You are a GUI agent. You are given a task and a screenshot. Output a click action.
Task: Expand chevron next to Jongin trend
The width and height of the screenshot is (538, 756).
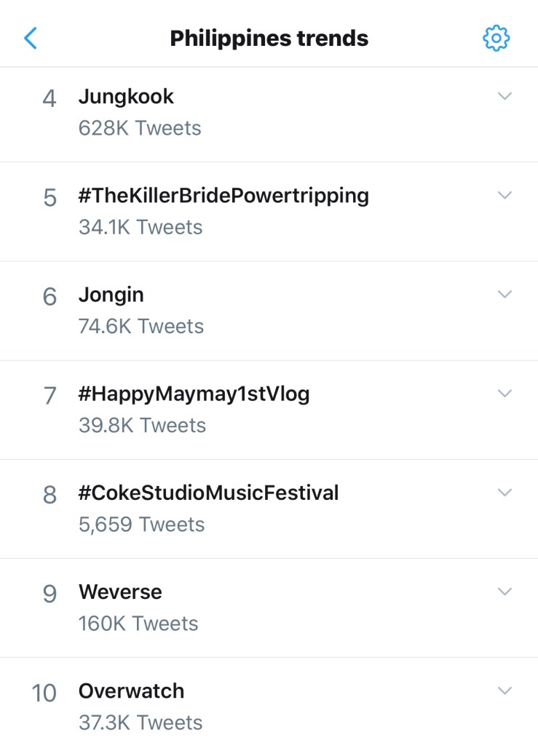point(505,294)
